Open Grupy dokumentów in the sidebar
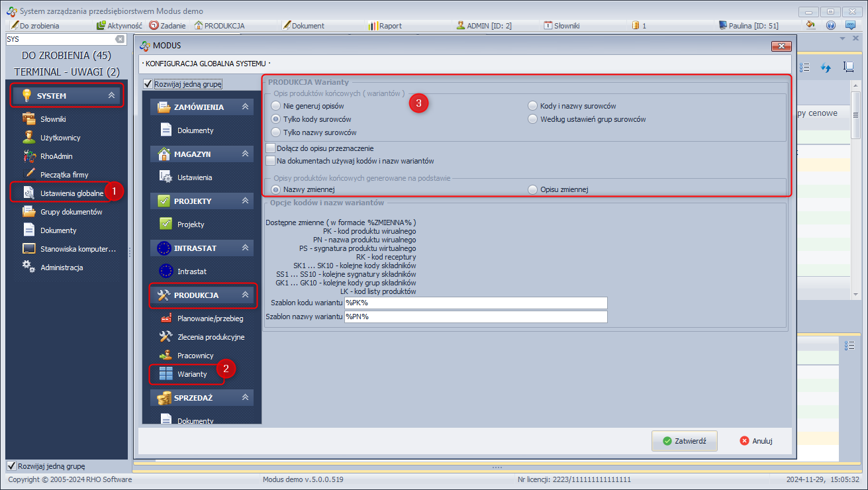The width and height of the screenshot is (868, 490). 71,212
